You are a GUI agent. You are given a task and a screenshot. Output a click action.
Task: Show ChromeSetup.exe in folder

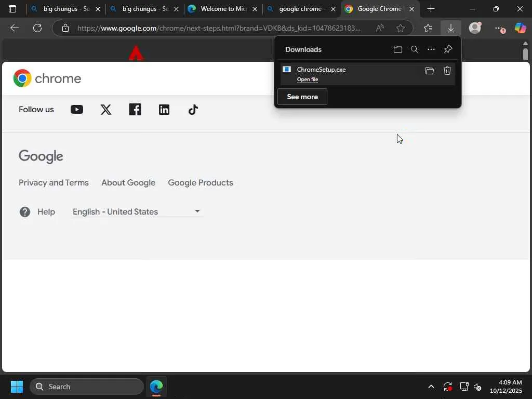pyautogui.click(x=430, y=71)
